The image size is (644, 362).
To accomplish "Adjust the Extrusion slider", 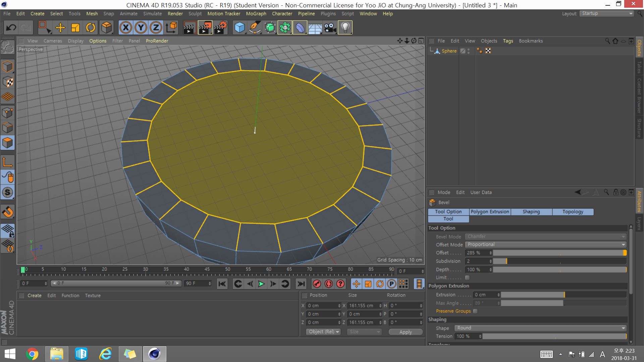I will click(563, 295).
